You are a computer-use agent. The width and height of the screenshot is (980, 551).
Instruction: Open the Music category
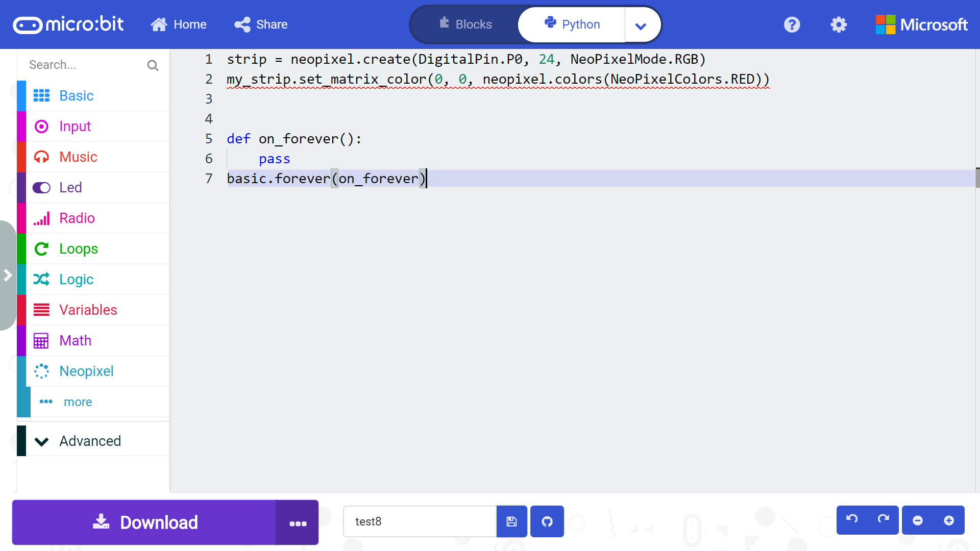(x=78, y=157)
